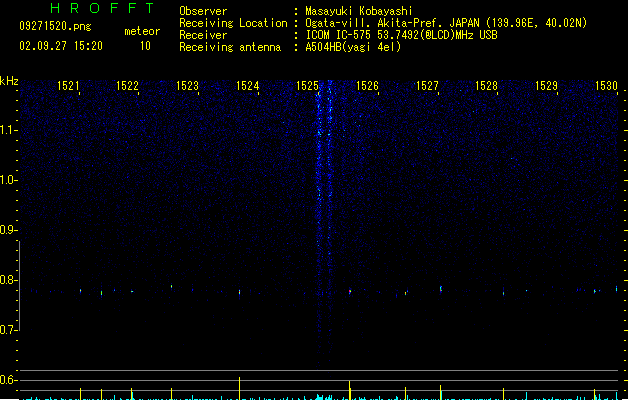Click time marker 1521

(x=68, y=86)
